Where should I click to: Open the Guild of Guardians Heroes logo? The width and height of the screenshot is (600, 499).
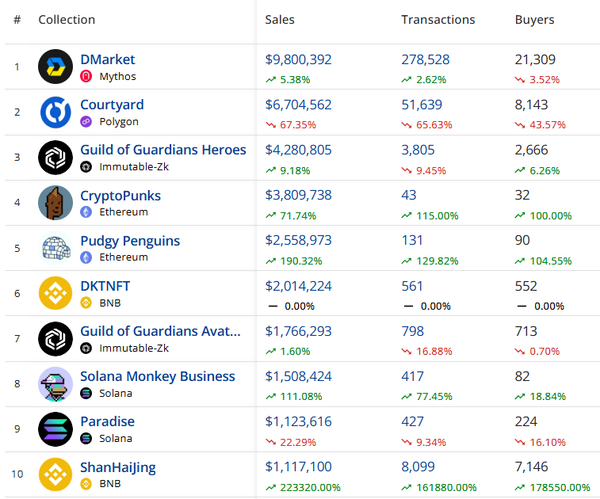point(55,157)
